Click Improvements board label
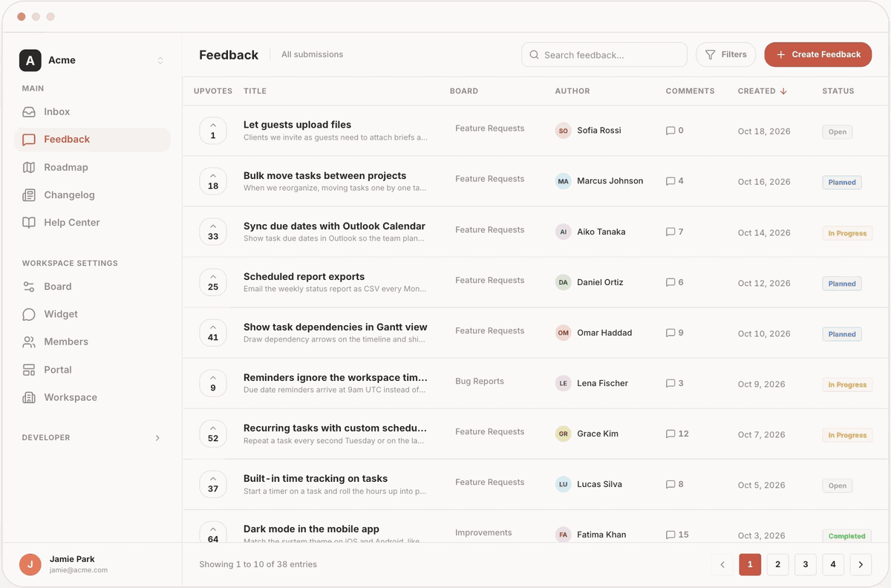Viewport: 891px width, 588px height. 483,533
